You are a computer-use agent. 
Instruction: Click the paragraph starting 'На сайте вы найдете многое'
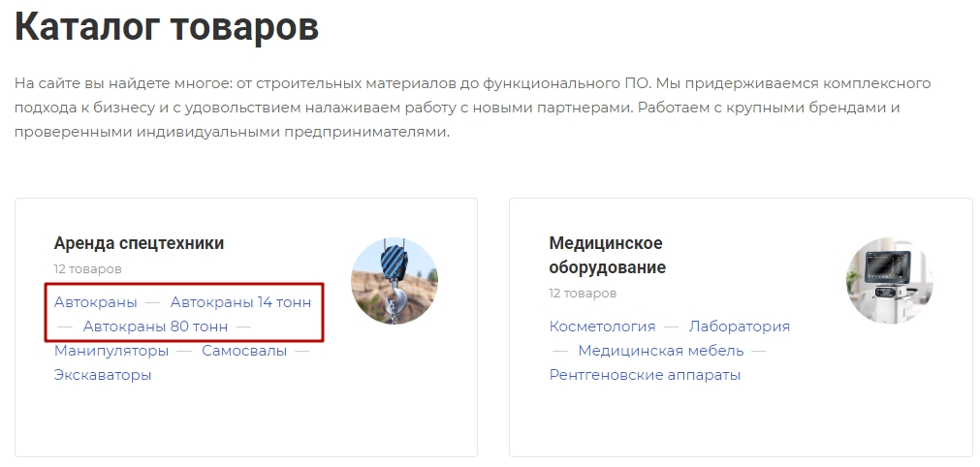[x=472, y=108]
